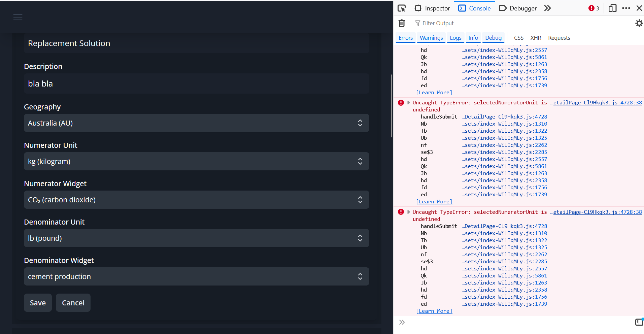
Task: Click the Cancel button
Action: pyautogui.click(x=73, y=303)
